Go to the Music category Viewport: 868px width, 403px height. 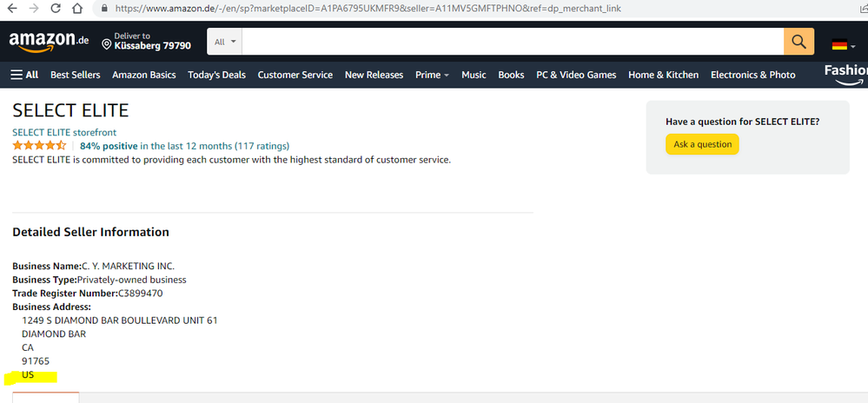pyautogui.click(x=474, y=75)
